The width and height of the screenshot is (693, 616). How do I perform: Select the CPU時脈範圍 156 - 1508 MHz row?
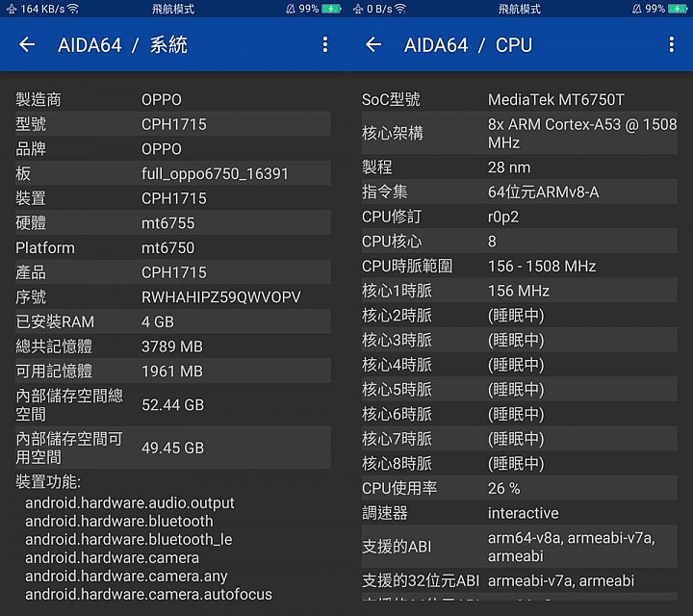pyautogui.click(x=520, y=266)
